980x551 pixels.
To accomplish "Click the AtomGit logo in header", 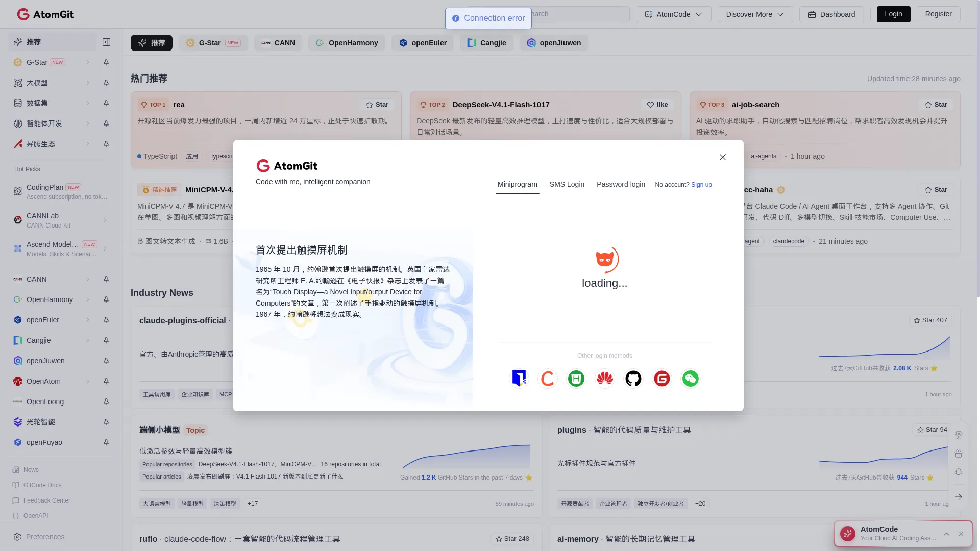I will (x=45, y=14).
